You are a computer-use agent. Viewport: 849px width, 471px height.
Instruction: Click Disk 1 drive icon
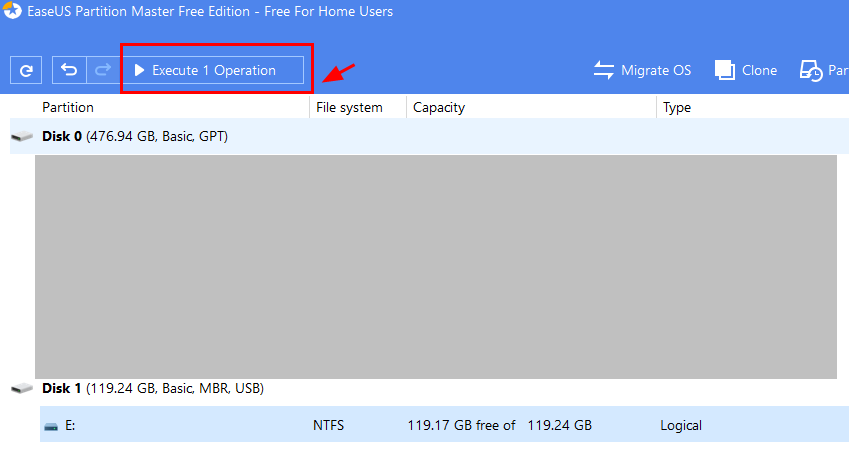point(22,388)
